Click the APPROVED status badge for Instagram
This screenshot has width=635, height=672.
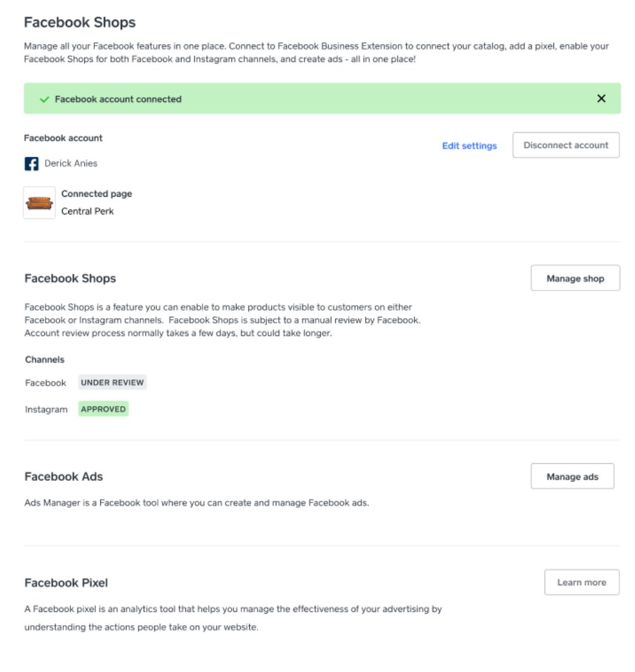[x=102, y=409]
